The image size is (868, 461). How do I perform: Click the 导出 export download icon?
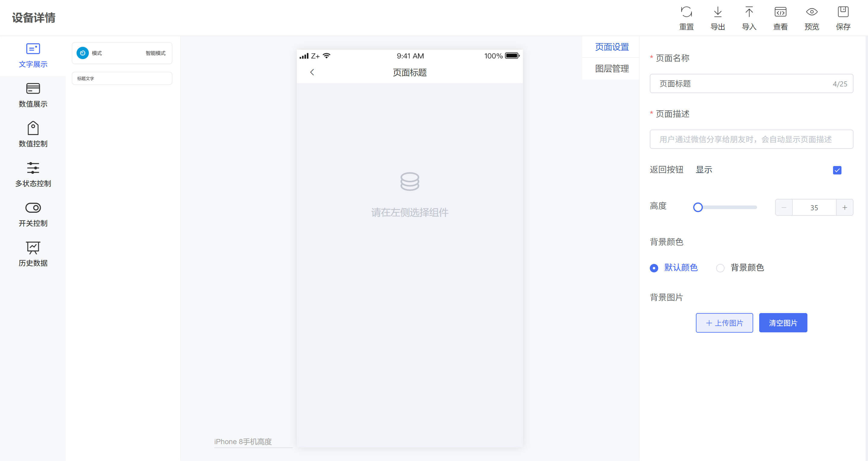(x=717, y=12)
